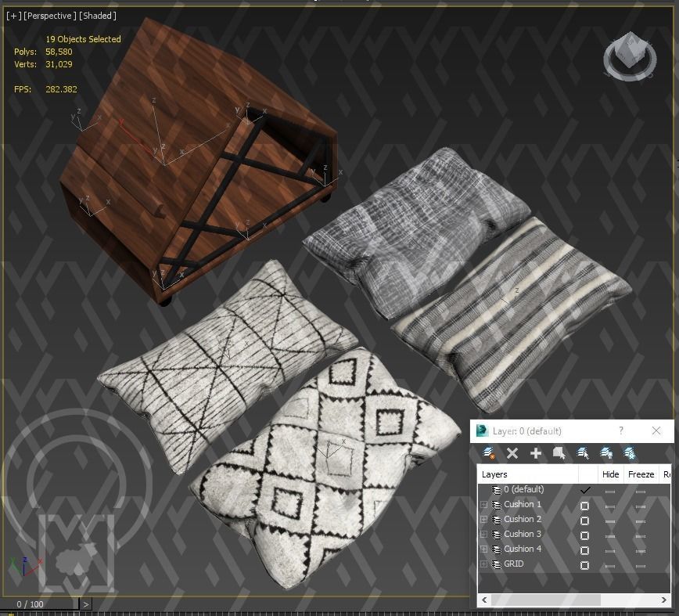Click the layer icon beside Cushion 2

tap(496, 520)
